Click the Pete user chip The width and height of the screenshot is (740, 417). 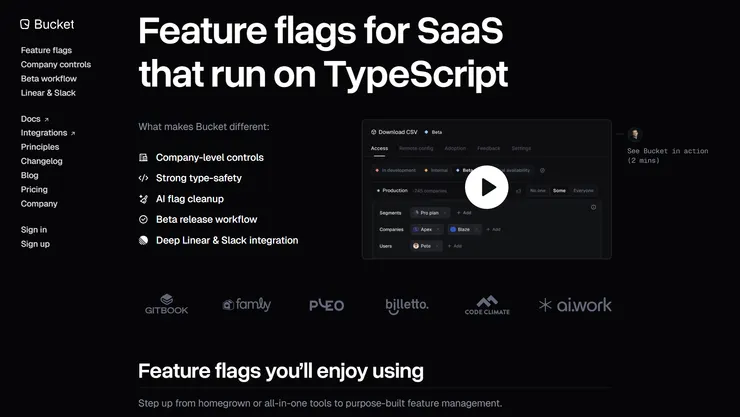pos(426,246)
